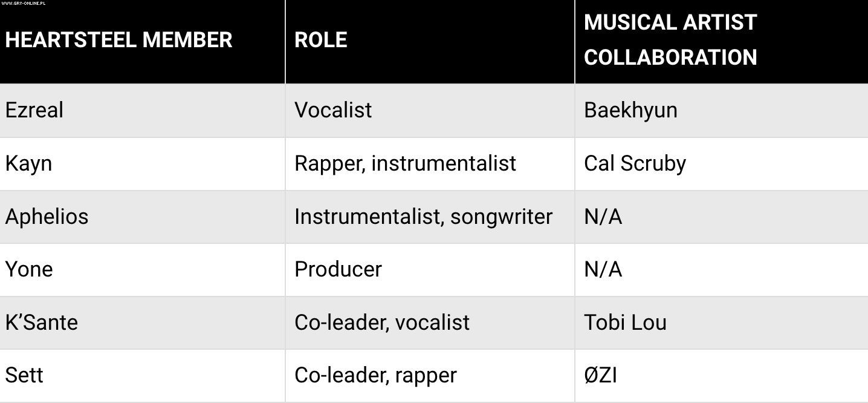Select the Kayn member cell
This screenshot has width=868, height=403.
pyautogui.click(x=28, y=163)
